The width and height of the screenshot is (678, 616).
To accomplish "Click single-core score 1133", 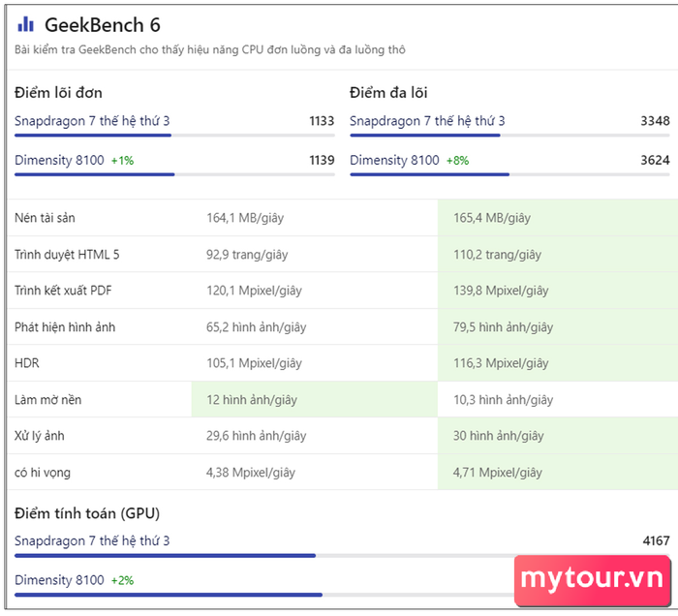I will click(322, 121).
